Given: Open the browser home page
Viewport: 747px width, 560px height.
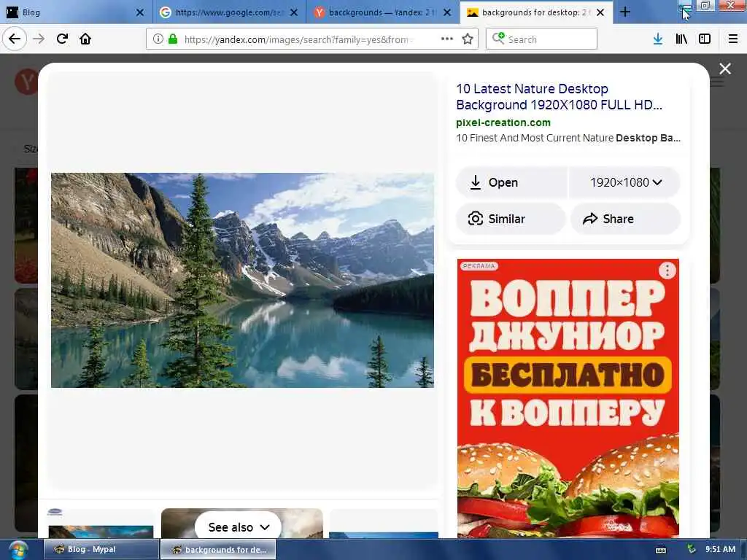Looking at the screenshot, I should [85, 39].
